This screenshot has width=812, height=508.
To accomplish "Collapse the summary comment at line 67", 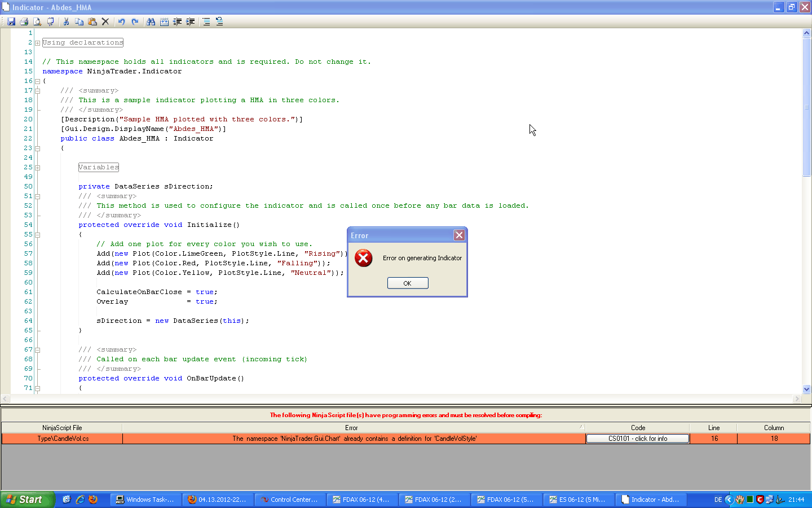I will pos(37,350).
